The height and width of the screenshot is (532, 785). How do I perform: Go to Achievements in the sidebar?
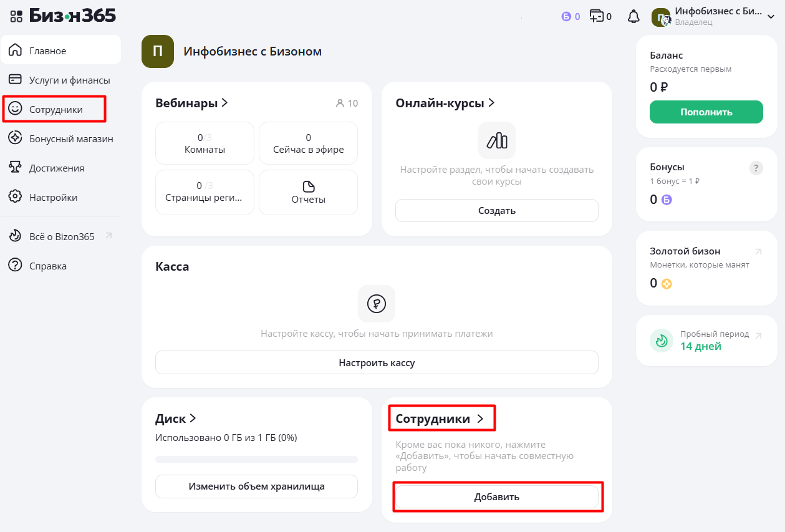(x=56, y=168)
